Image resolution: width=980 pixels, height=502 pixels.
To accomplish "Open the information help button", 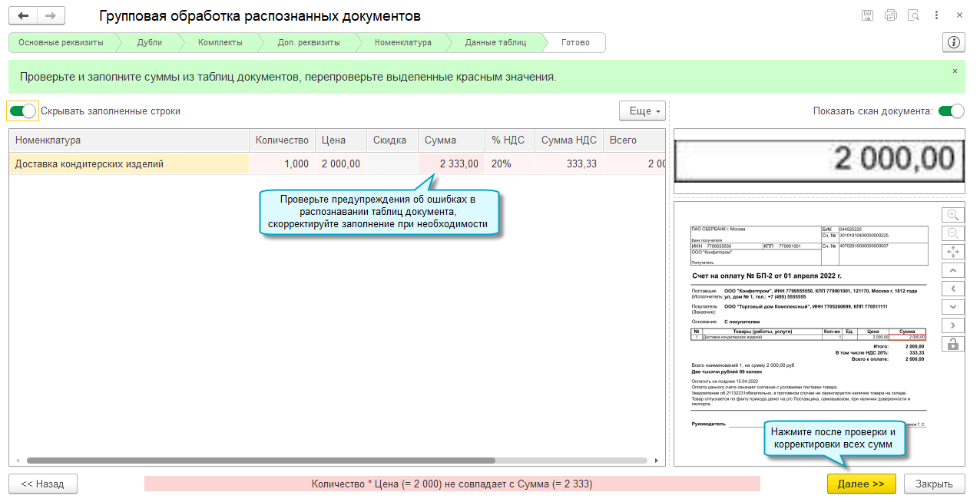I will pos(954,42).
